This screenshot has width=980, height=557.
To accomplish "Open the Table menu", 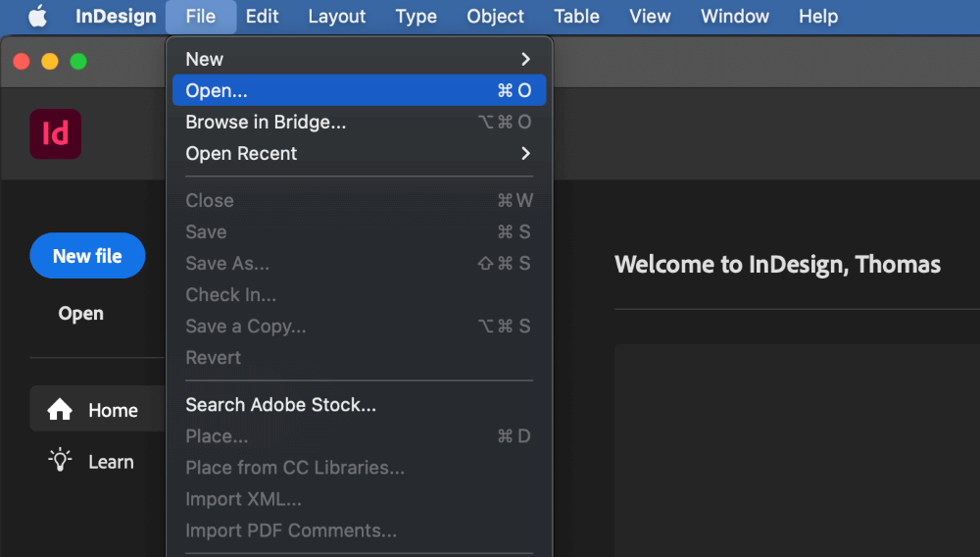I will point(576,17).
